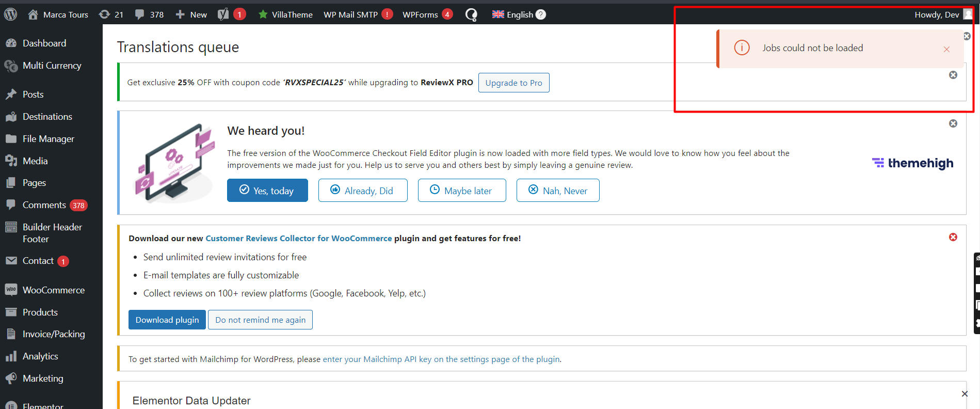Open WooCommerce in the sidebar
The height and width of the screenshot is (409, 980).
point(54,290)
